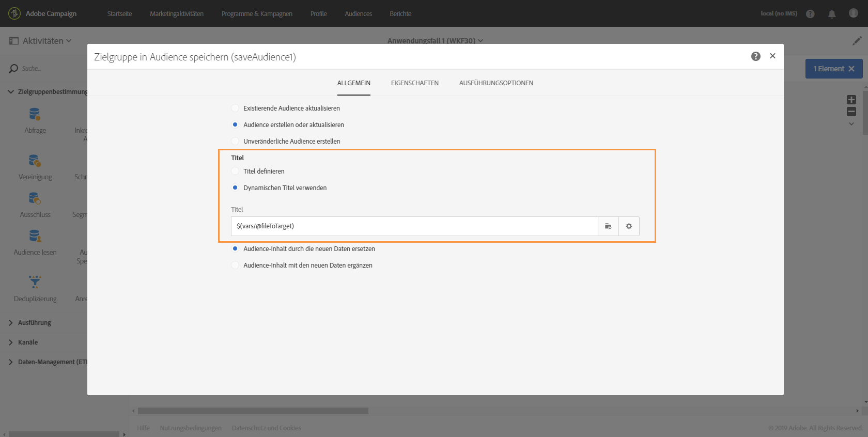
Task: Select Existierende Audience aktualisieren option
Action: tap(235, 108)
